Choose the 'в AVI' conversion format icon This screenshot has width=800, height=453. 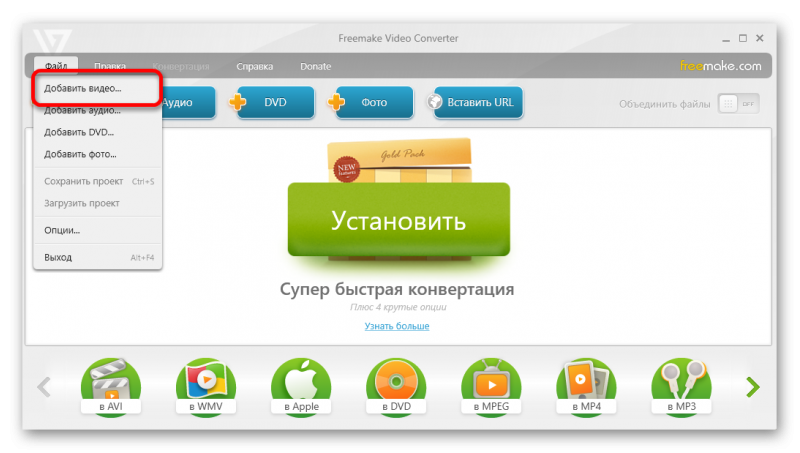click(111, 388)
